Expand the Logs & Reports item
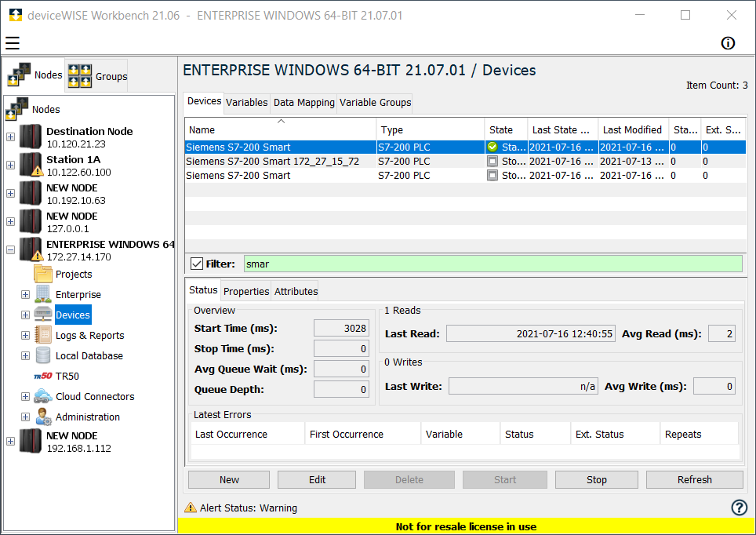 (26, 335)
